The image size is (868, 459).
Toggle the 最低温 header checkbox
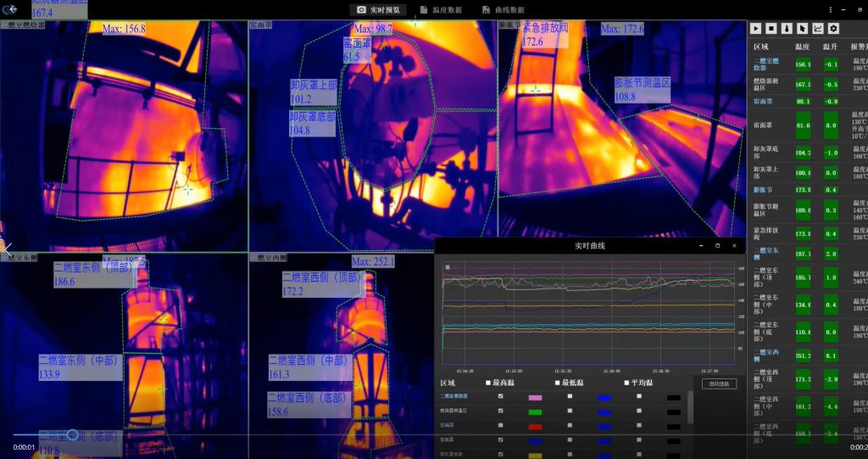(x=558, y=383)
